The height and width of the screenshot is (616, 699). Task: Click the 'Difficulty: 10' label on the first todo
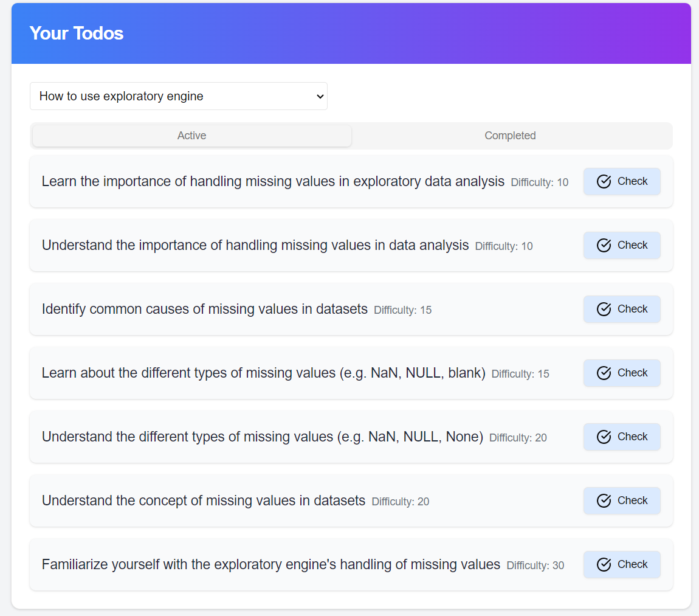tap(539, 182)
